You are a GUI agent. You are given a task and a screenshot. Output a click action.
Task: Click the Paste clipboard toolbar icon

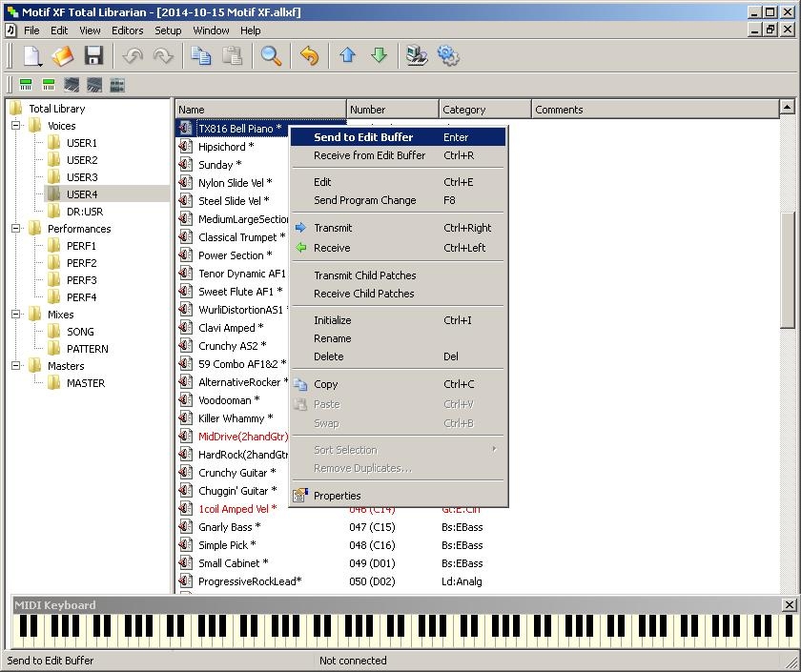[x=232, y=55]
